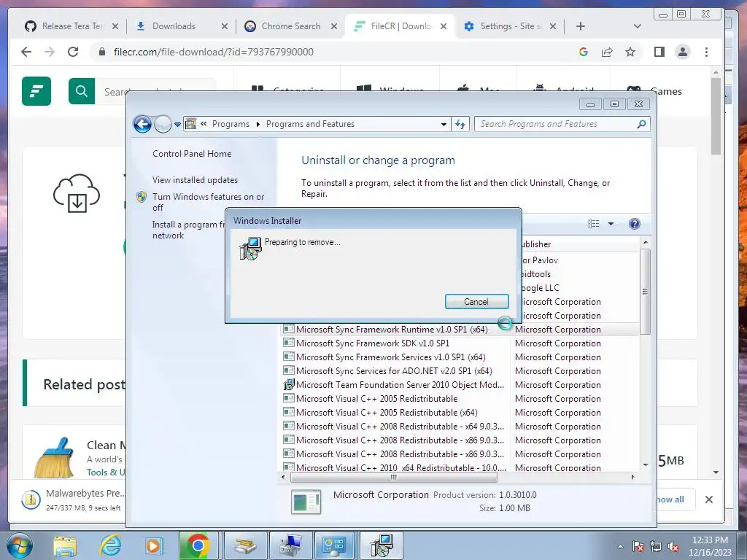Switch to Settings - Site settings tab

(x=510, y=26)
